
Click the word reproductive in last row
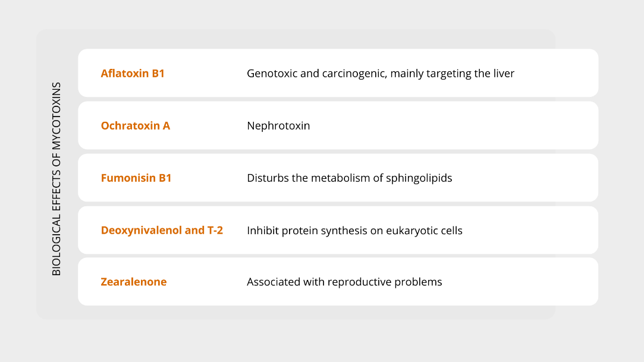tap(359, 282)
